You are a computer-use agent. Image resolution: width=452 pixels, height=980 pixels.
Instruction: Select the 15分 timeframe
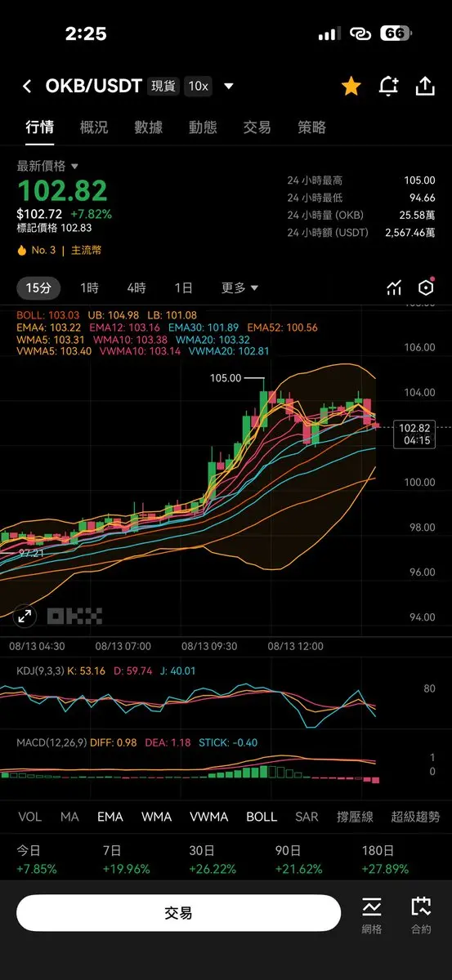(x=38, y=287)
